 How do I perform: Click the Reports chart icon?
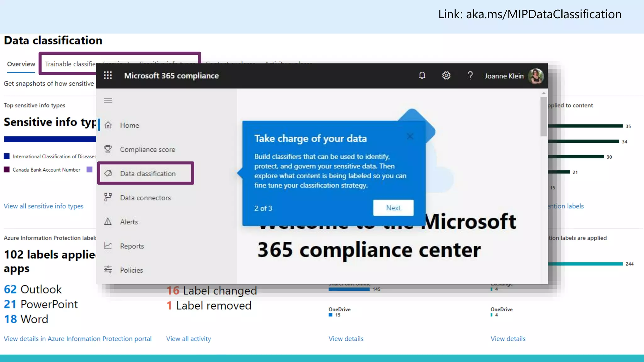pos(108,246)
